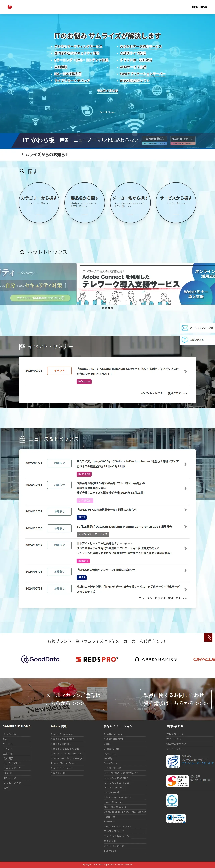Click the search magnifier icon beside 探す
The width and height of the screenshot is (215, 868).
point(22,171)
